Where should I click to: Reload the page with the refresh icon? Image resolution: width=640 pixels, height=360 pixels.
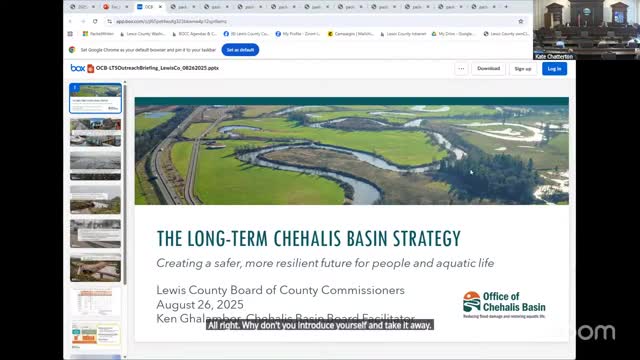95,21
